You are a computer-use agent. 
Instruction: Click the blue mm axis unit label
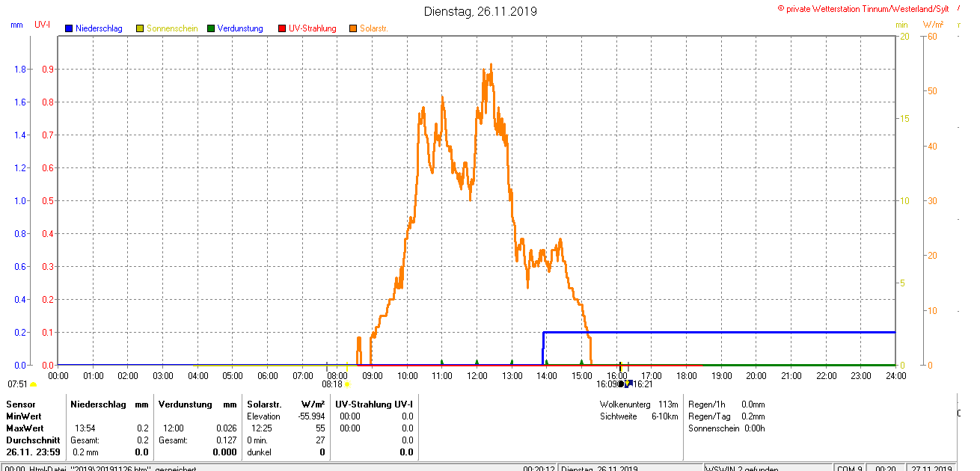[x=16, y=25]
